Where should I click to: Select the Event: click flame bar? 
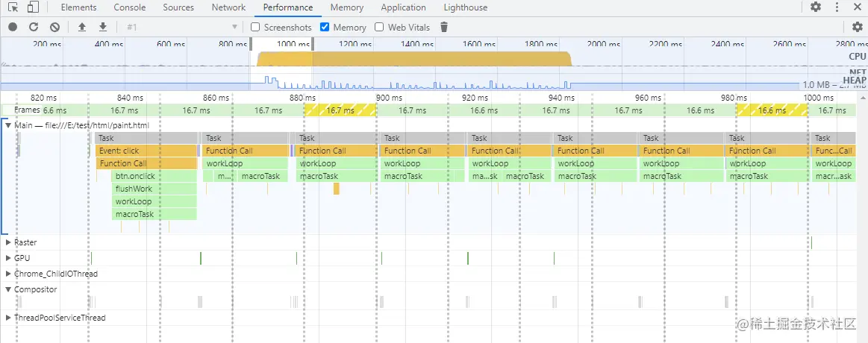pos(146,151)
